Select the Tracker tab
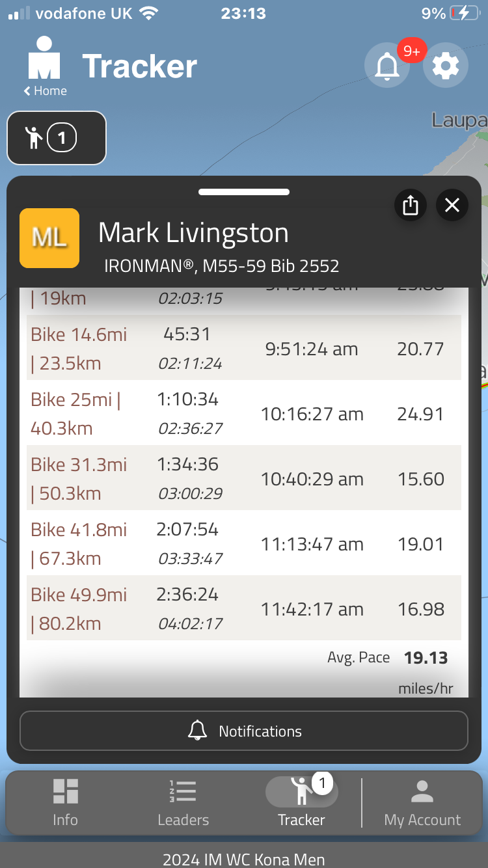This screenshot has height=868, width=488. [x=301, y=803]
